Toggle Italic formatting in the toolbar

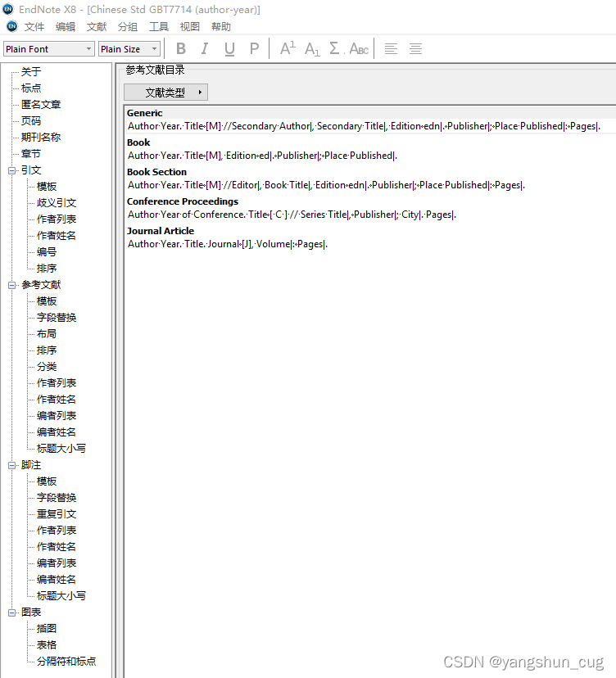205,48
